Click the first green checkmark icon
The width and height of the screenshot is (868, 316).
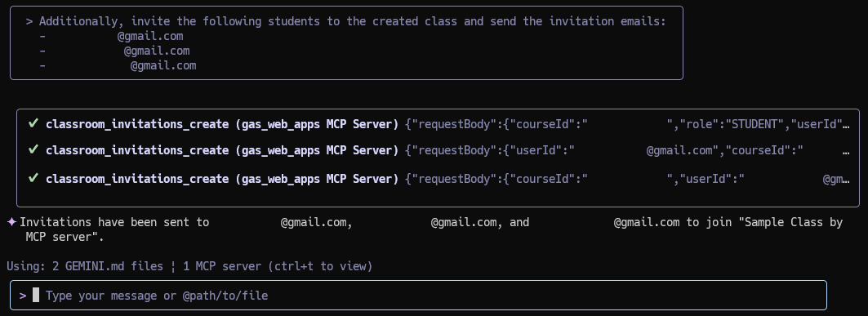click(x=33, y=123)
